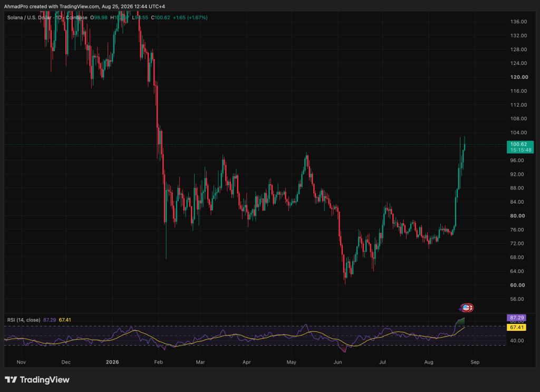
Task: Click the 56.00 price axis label
Action: coord(517,299)
